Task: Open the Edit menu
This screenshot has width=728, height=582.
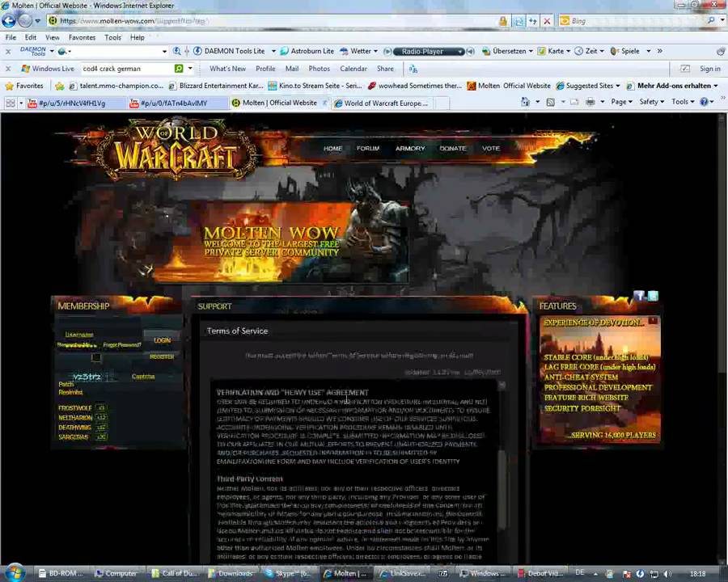Action: (31, 37)
